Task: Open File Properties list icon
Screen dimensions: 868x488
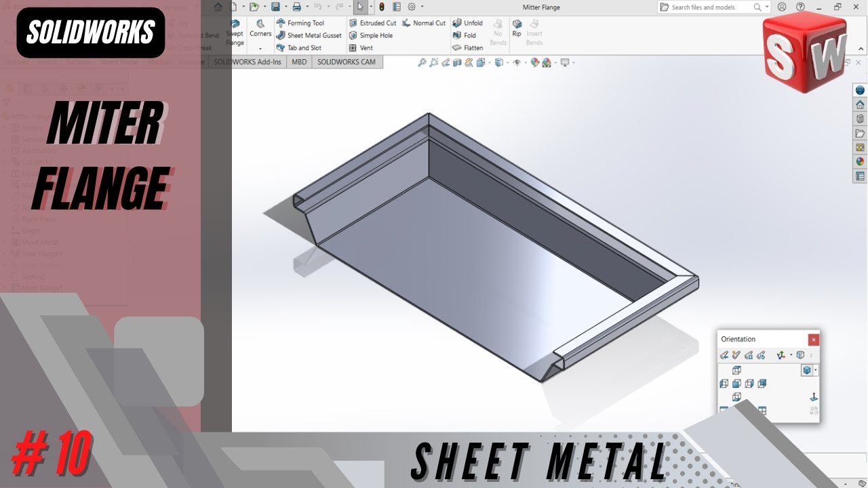Action: (397, 7)
